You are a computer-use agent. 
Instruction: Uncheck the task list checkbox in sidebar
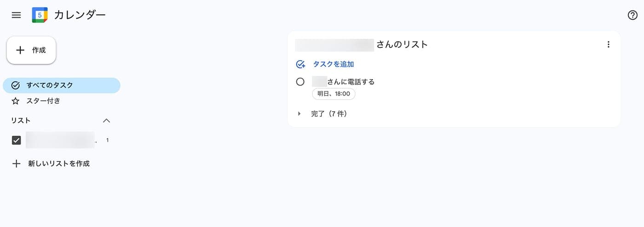tap(17, 141)
